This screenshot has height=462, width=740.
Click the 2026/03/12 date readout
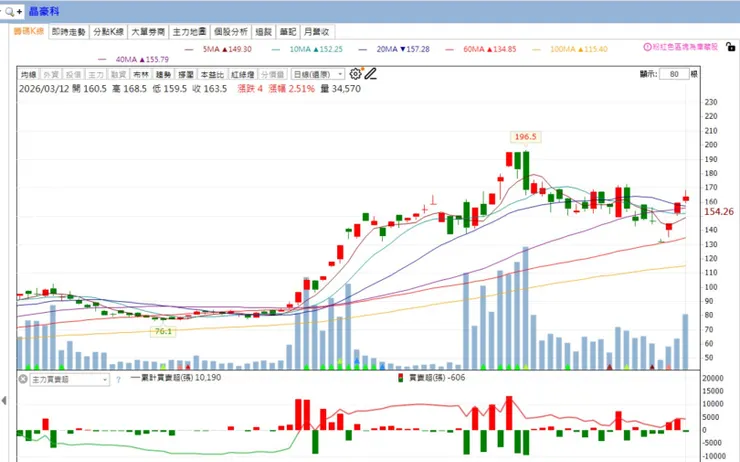click(x=44, y=89)
